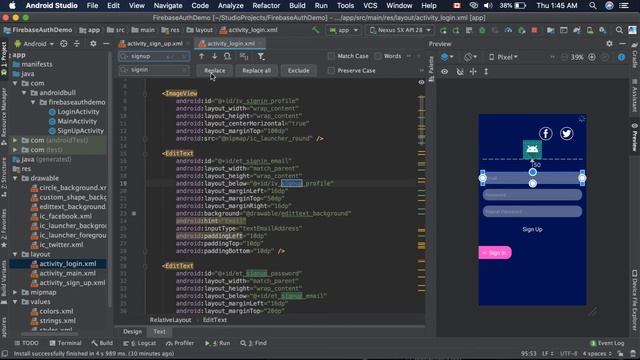Open the Pixel device dropdown in Preview

point(504,57)
